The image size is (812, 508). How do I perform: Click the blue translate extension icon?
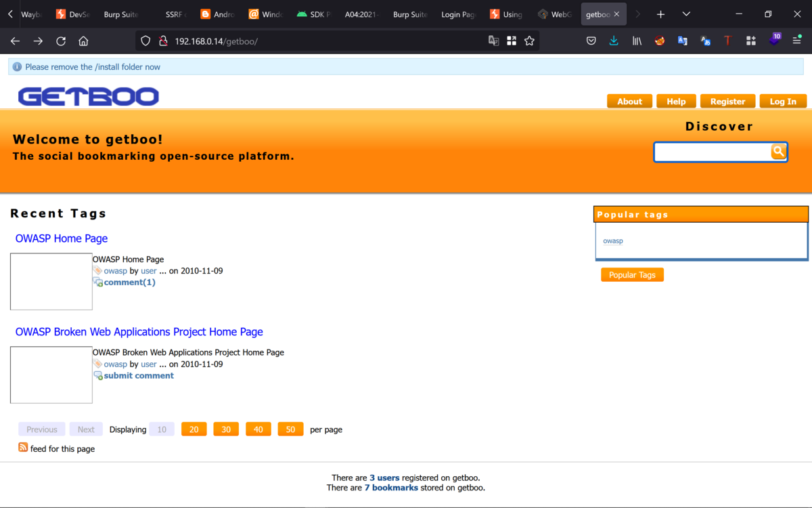[682, 41]
